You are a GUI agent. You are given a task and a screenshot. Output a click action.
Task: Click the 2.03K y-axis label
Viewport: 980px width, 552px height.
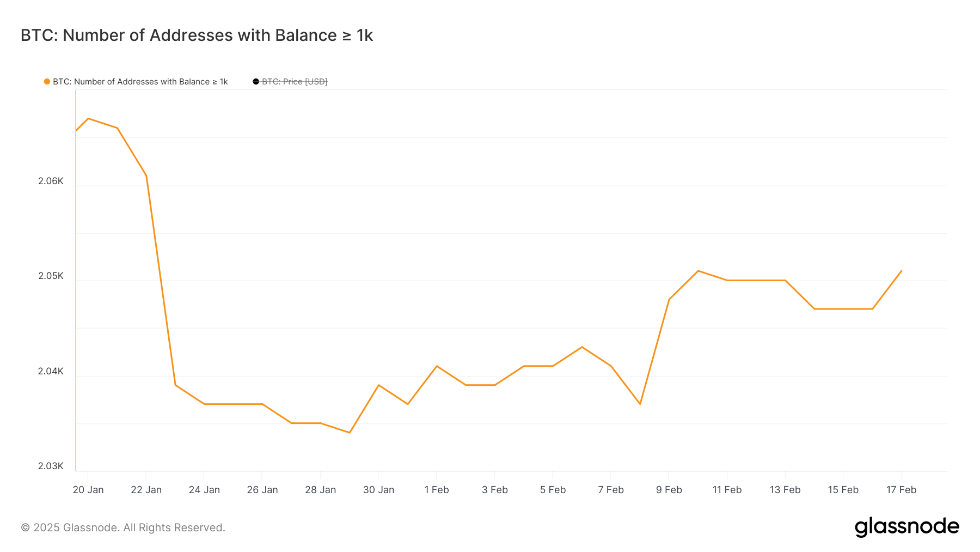(x=51, y=466)
